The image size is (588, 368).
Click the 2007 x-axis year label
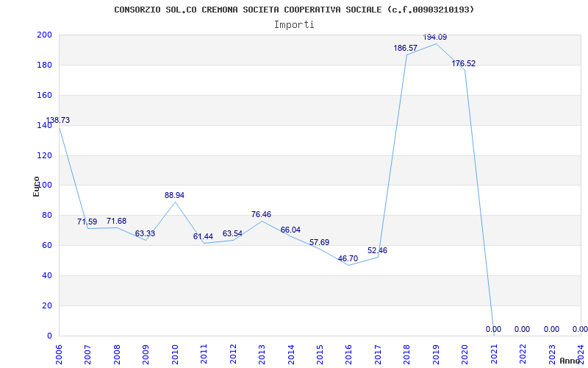pyautogui.click(x=87, y=354)
